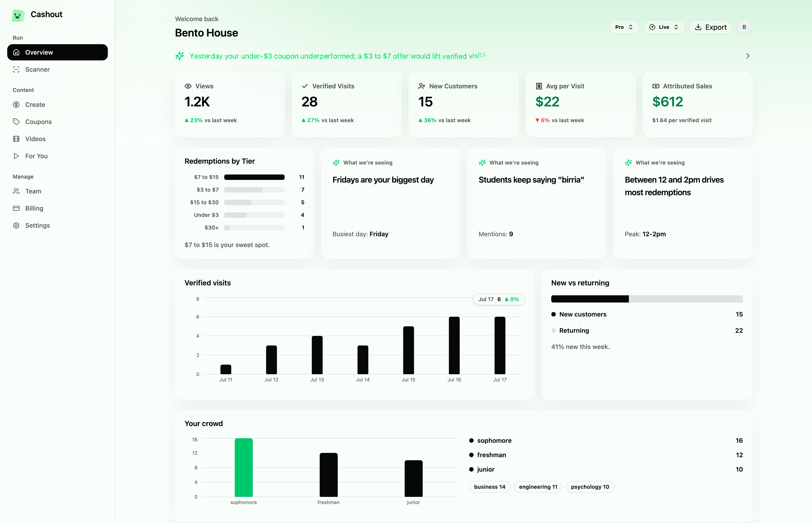Click the Settings gear icon

tap(16, 225)
